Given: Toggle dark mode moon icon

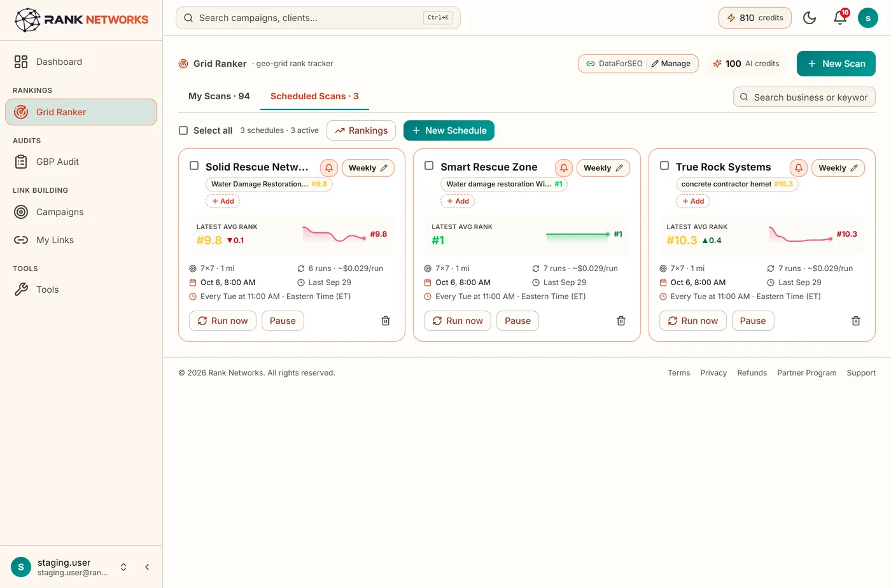Looking at the screenshot, I should 810,18.
